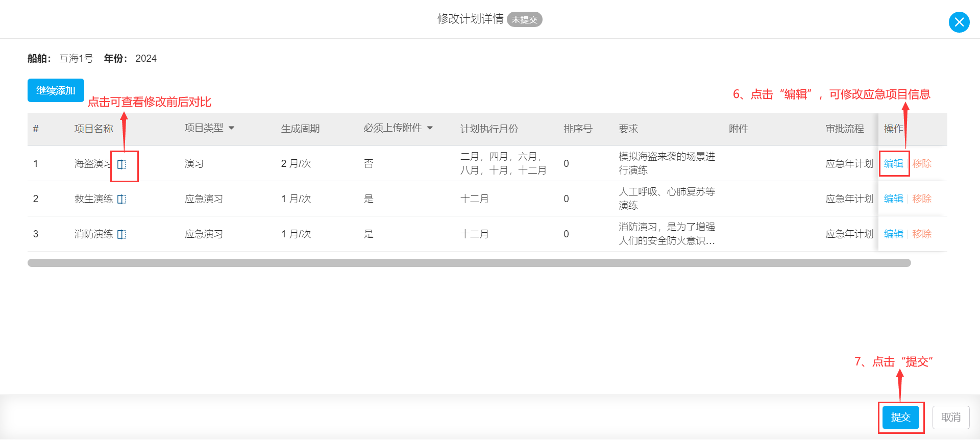Click 应急年计划 in the 海盗演习 row
The height and width of the screenshot is (442, 980).
point(850,163)
